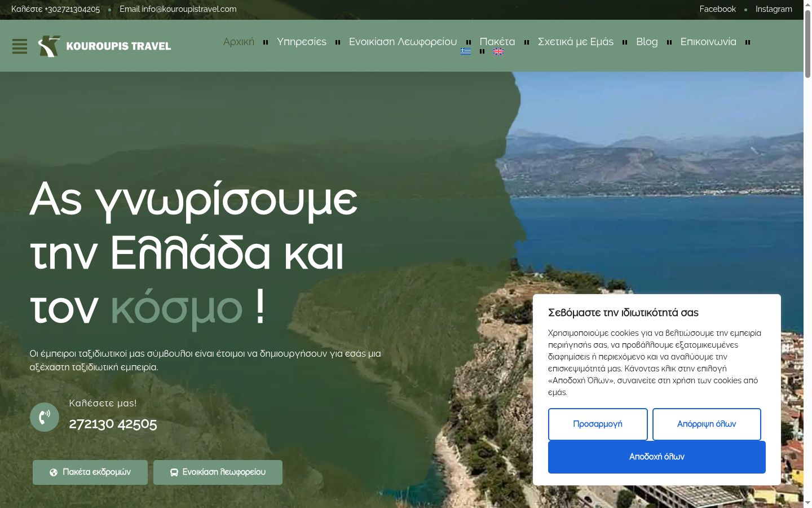Screen dimensions: 812x508
Task: Click the hero Ενοικίαση λεωφορείου button
Action: pos(218,472)
